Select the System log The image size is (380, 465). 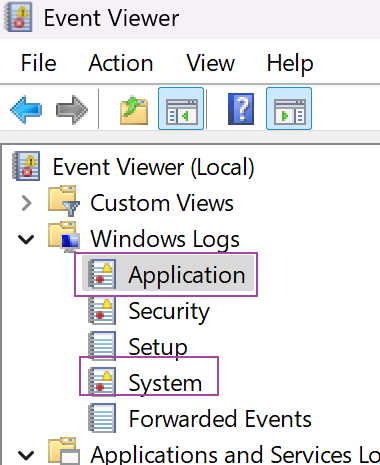(165, 383)
